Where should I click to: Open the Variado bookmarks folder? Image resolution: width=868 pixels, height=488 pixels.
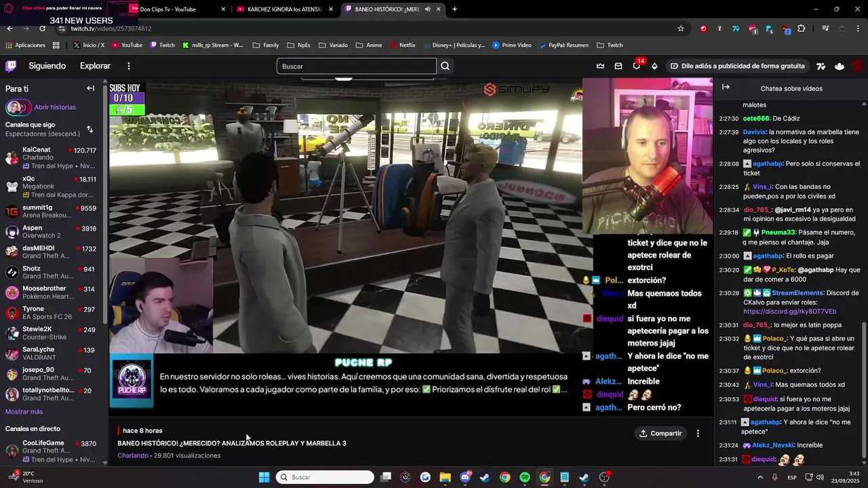[332, 45]
